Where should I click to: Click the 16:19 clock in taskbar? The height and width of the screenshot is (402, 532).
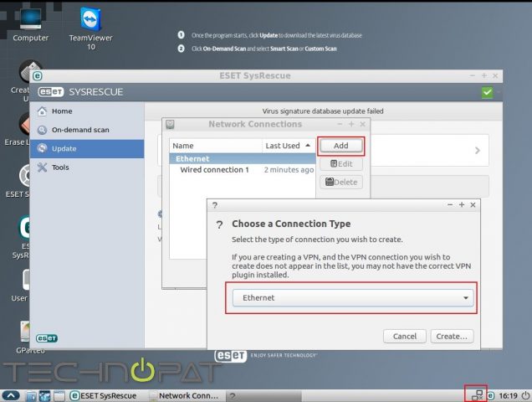click(508, 396)
